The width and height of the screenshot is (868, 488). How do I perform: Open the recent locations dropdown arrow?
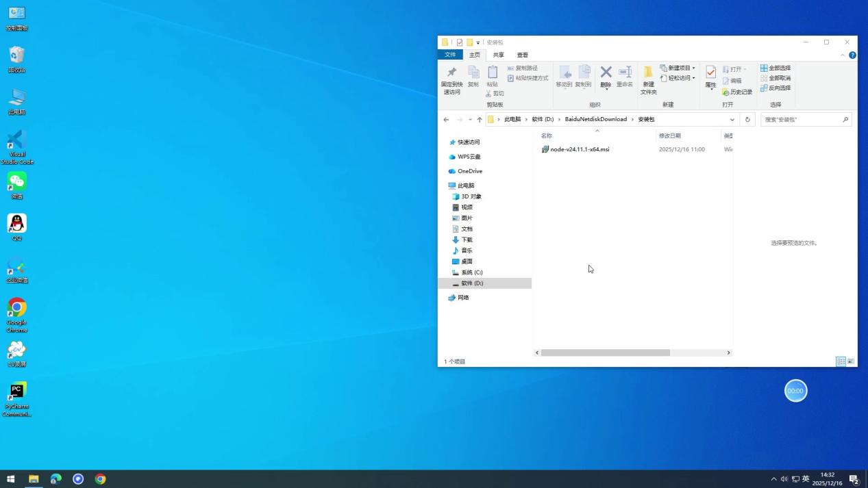click(470, 119)
